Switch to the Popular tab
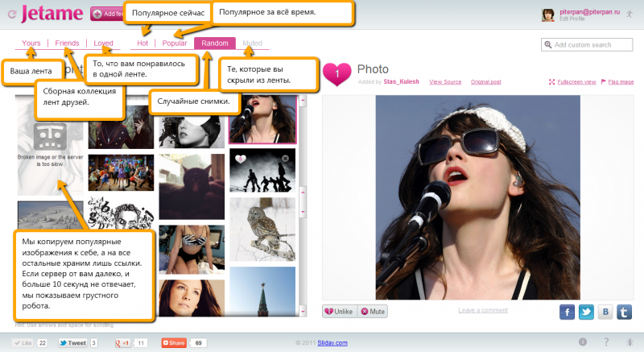This screenshot has height=352, width=644. click(x=175, y=43)
